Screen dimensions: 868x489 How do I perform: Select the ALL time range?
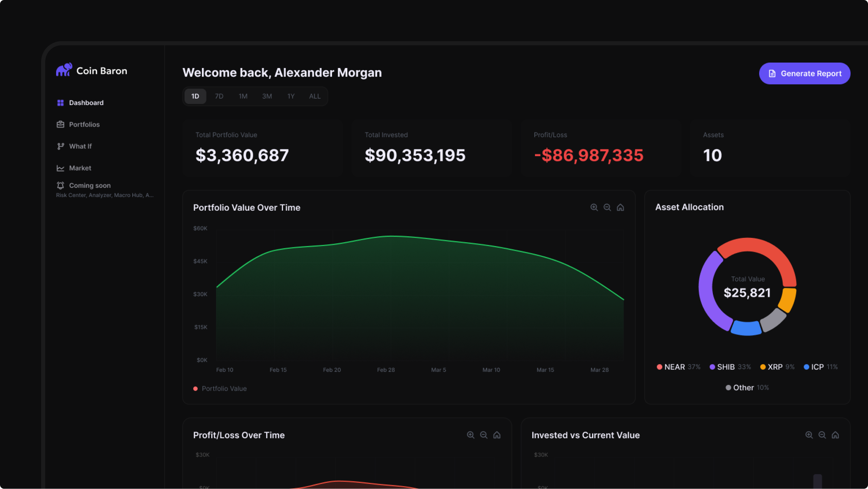(315, 96)
